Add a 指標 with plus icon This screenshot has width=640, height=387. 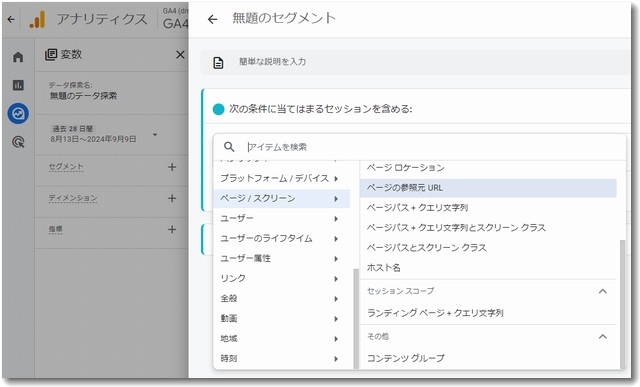point(172,229)
